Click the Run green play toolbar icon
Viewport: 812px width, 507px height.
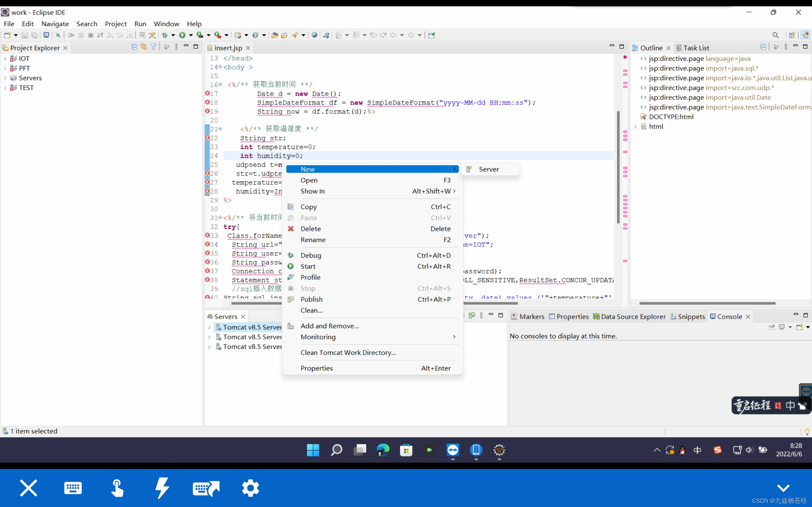click(x=182, y=35)
